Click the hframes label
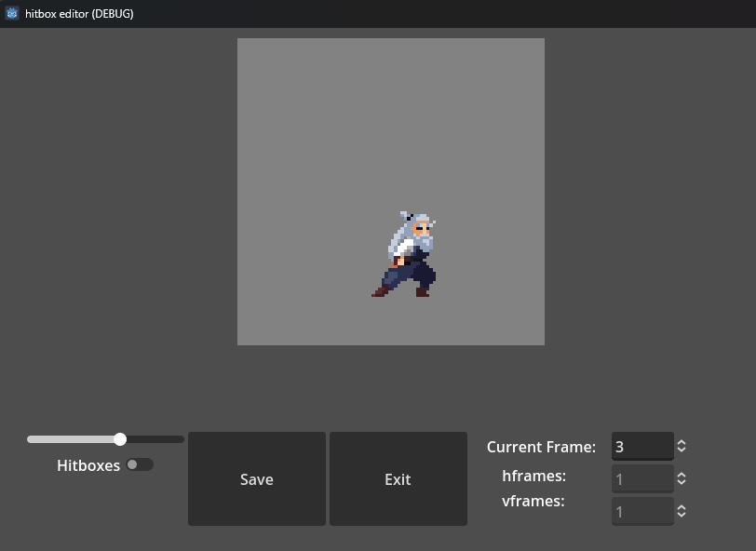The height and width of the screenshot is (551, 756). click(533, 476)
